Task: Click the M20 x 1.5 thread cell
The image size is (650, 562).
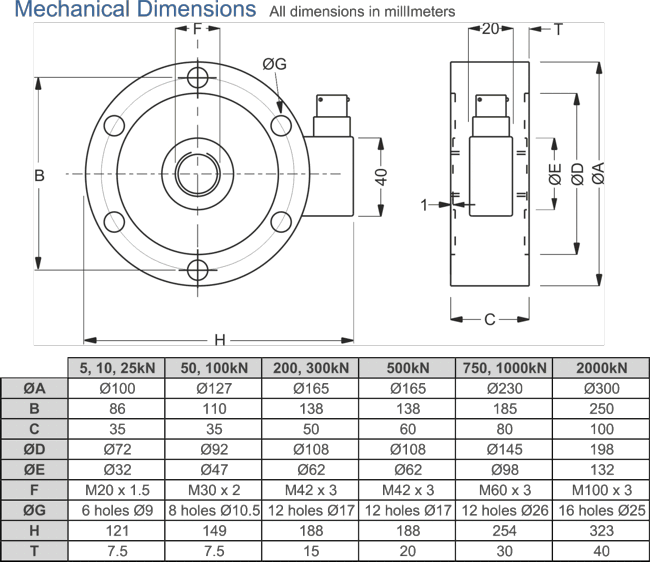Action: point(115,490)
